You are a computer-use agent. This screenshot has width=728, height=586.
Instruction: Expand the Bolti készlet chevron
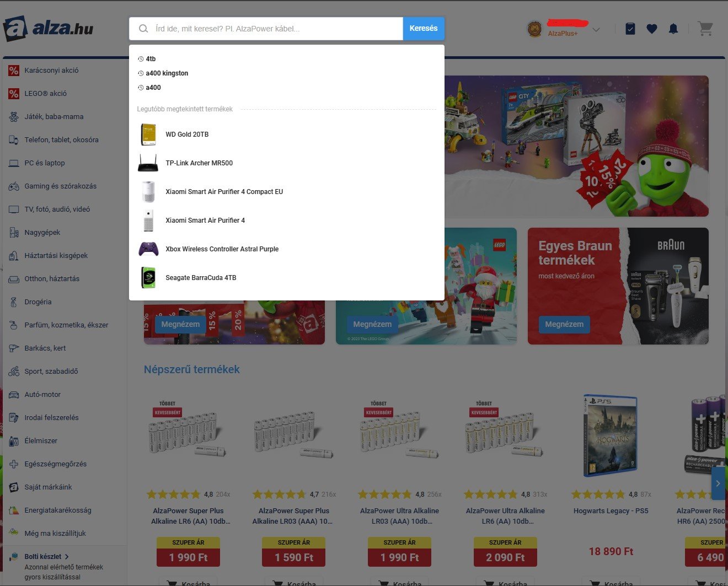[x=67, y=557]
